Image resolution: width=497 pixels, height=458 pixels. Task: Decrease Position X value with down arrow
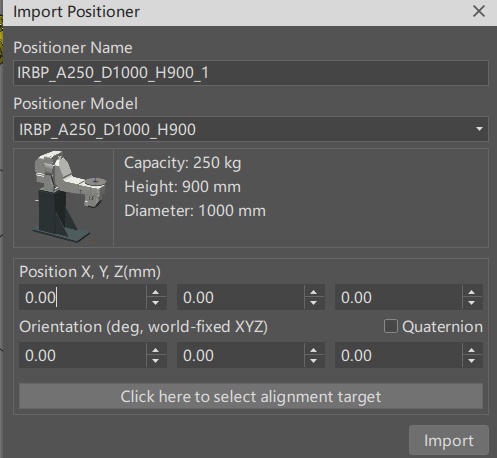click(156, 303)
